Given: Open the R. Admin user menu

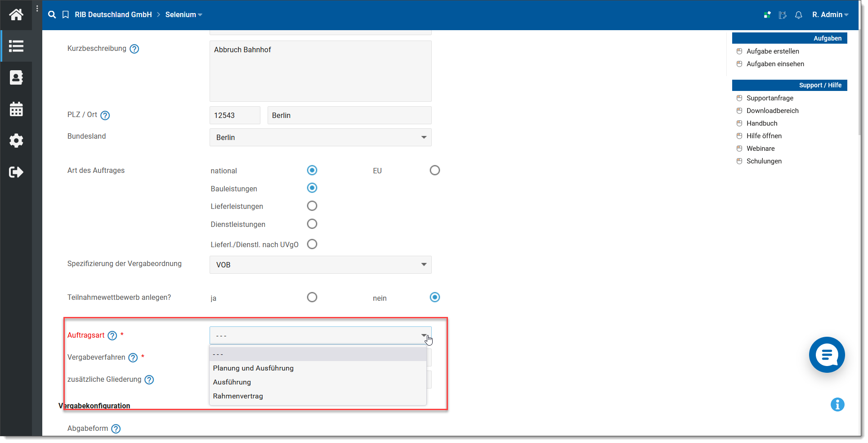Looking at the screenshot, I should pos(830,15).
